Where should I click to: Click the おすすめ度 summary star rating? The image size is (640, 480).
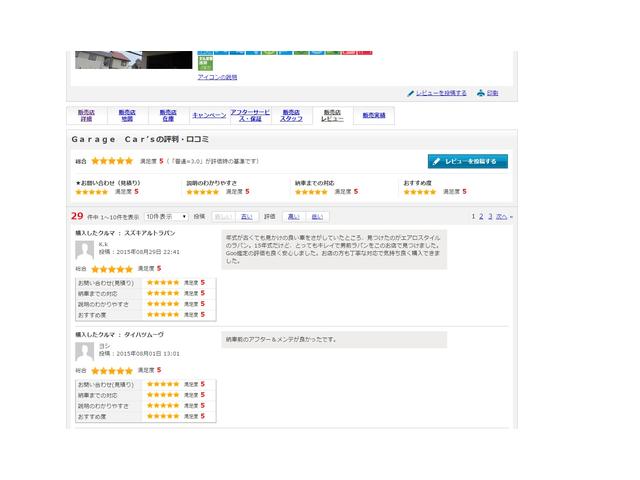(419, 191)
